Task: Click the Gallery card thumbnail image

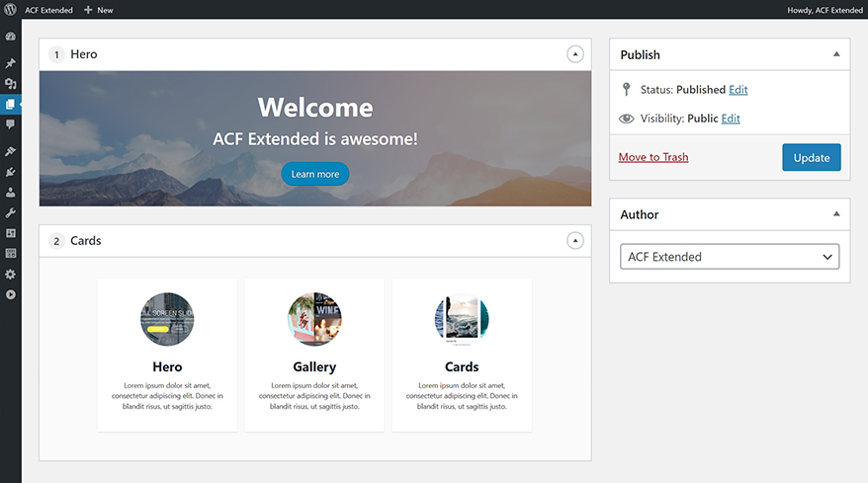Action: 314,319
